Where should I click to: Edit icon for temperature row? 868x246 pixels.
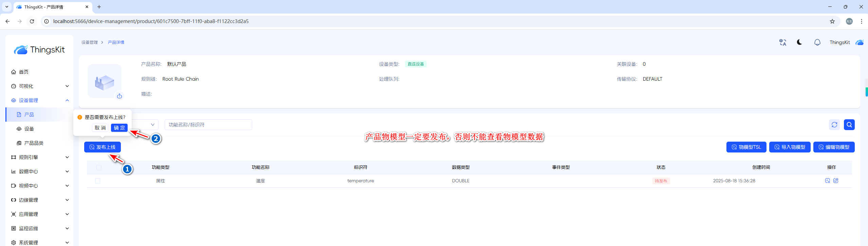click(x=836, y=181)
